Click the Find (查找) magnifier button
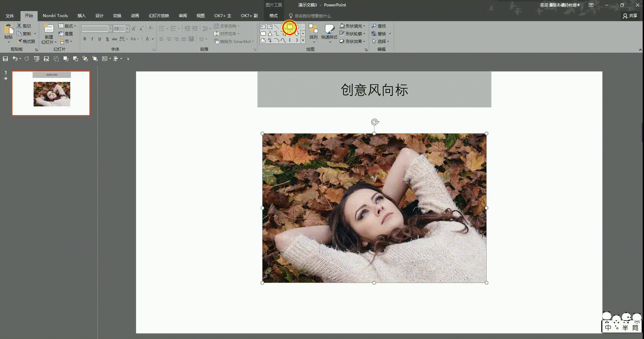Screen dimensions: 644x339 [379, 26]
